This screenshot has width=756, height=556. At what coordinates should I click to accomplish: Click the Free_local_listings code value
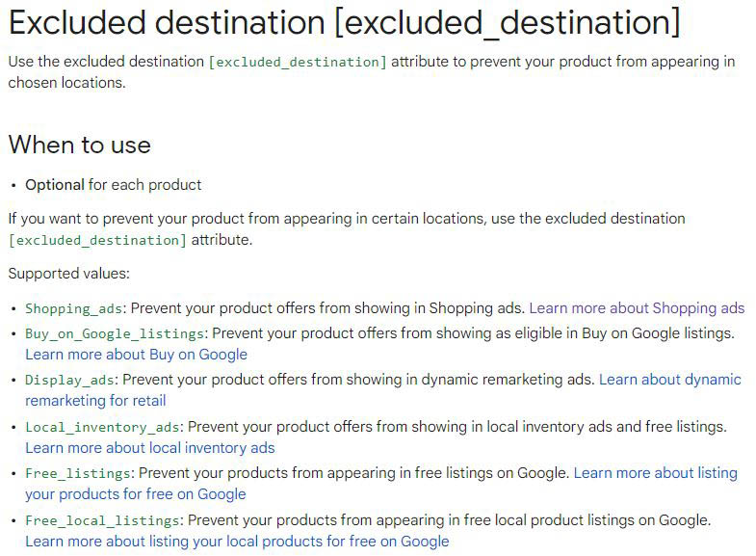(102, 520)
